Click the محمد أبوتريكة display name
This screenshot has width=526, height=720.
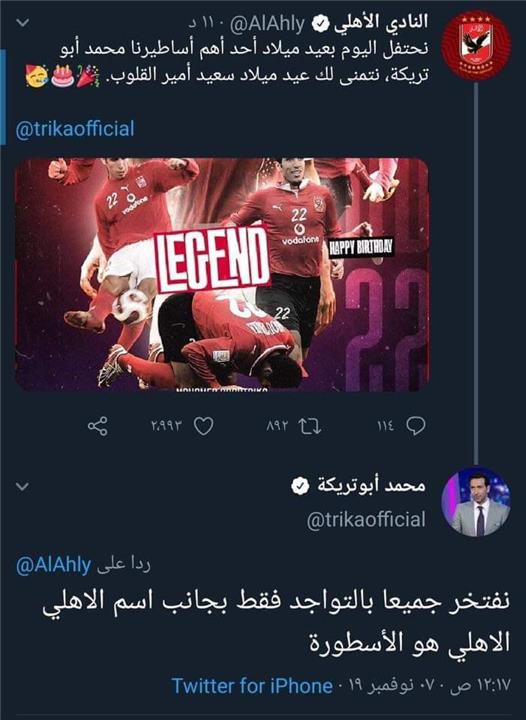372,486
